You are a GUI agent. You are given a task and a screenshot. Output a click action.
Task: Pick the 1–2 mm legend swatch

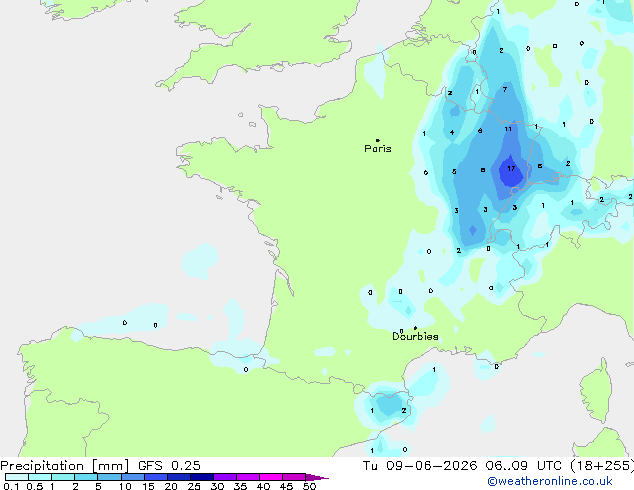coord(63,477)
